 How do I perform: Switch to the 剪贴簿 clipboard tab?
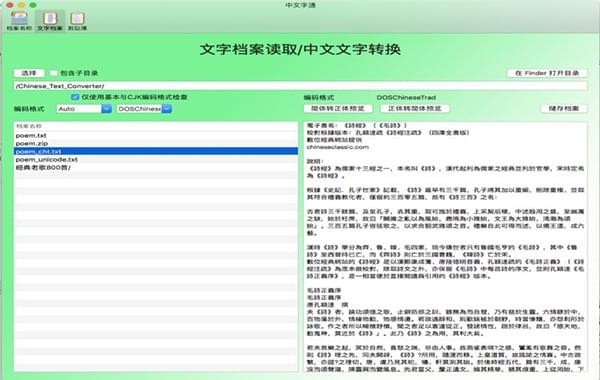(x=77, y=21)
